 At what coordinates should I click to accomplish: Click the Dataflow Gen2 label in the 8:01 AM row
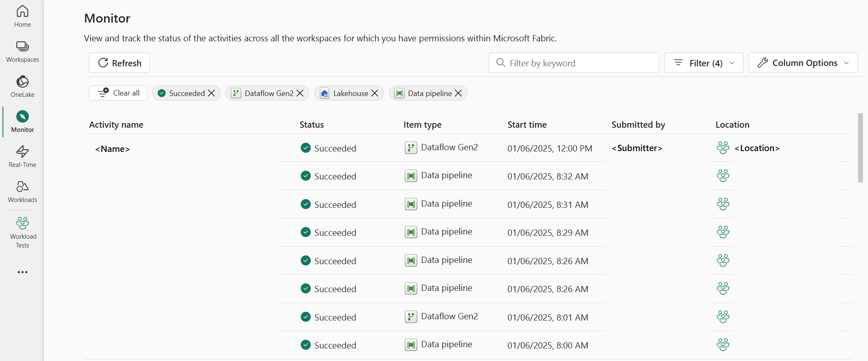(x=449, y=316)
